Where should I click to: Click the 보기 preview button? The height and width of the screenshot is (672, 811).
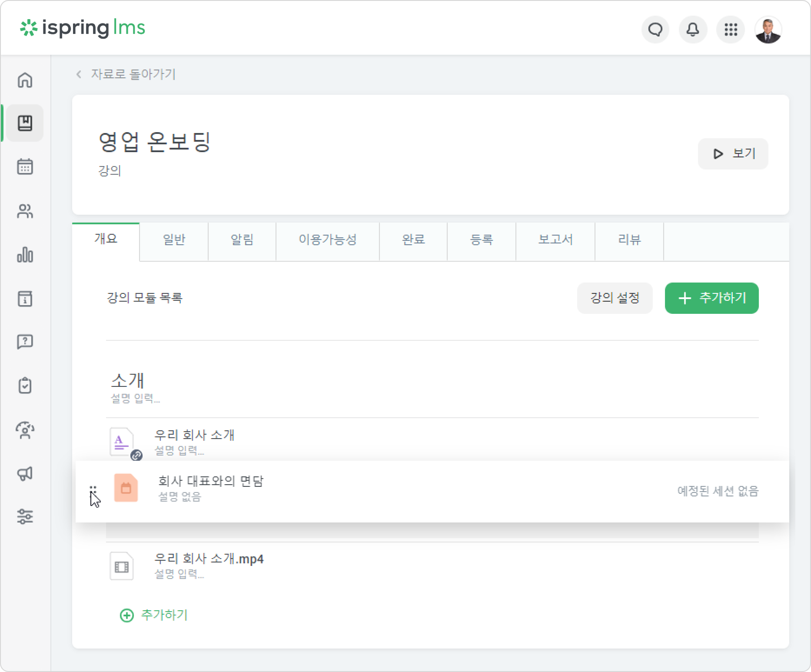click(x=733, y=154)
